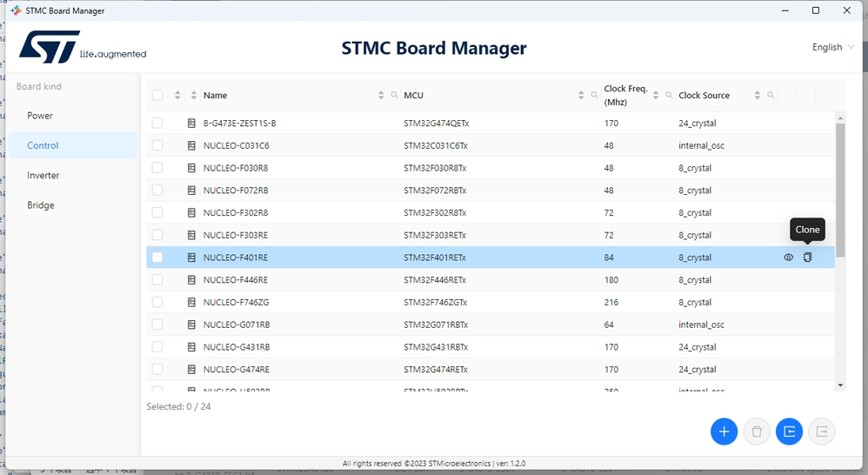The height and width of the screenshot is (475, 868).
Task: View the NUCLEO-F401RE board details
Action: [788, 258]
